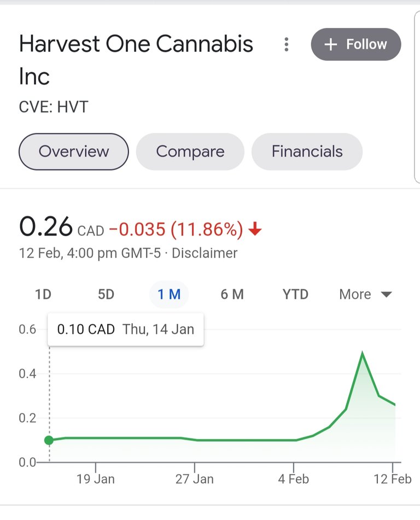Switch to the Compare tab
This screenshot has width=420, height=520.
click(x=190, y=151)
